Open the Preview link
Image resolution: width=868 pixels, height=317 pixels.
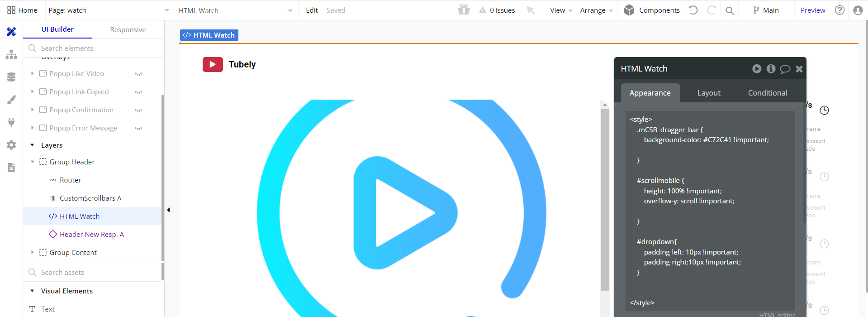pyautogui.click(x=813, y=10)
